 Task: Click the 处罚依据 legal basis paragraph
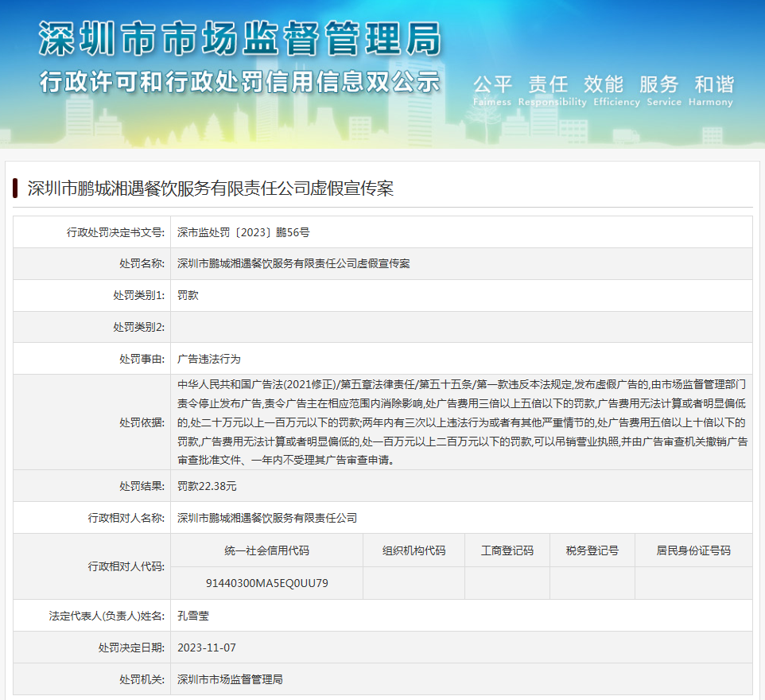462,422
